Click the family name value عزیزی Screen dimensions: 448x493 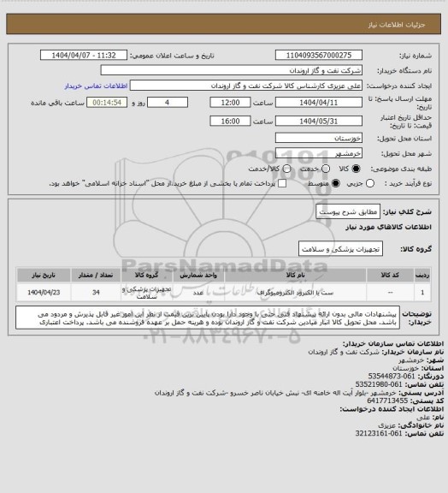tap(386, 425)
